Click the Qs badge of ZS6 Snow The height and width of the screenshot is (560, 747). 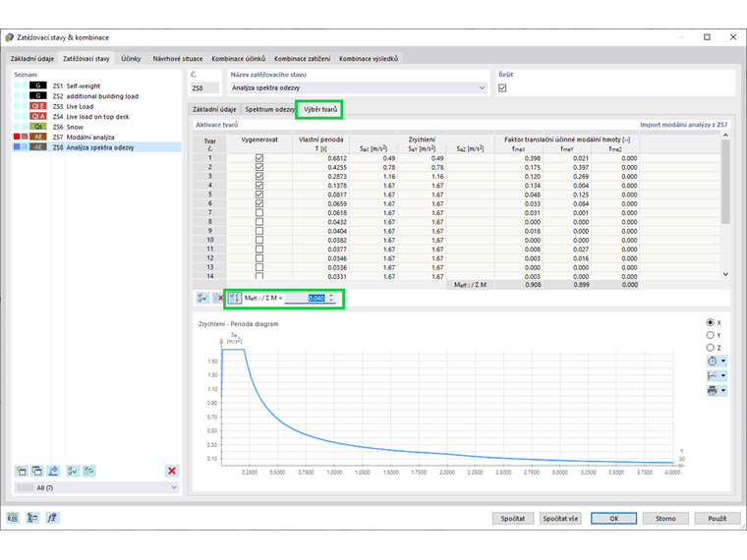pyautogui.click(x=38, y=127)
